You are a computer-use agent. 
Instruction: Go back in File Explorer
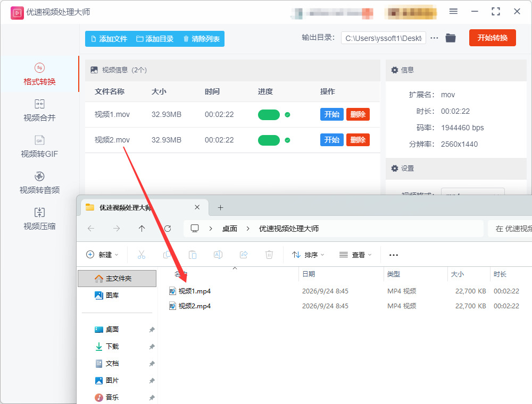click(x=91, y=229)
